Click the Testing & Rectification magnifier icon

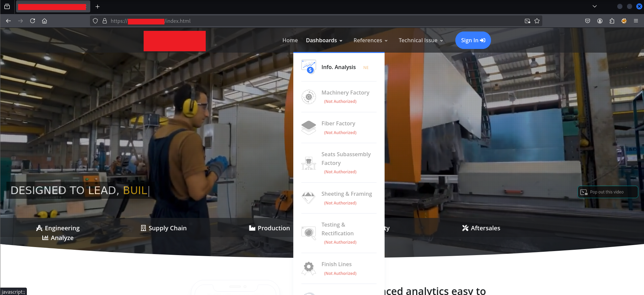point(309,233)
